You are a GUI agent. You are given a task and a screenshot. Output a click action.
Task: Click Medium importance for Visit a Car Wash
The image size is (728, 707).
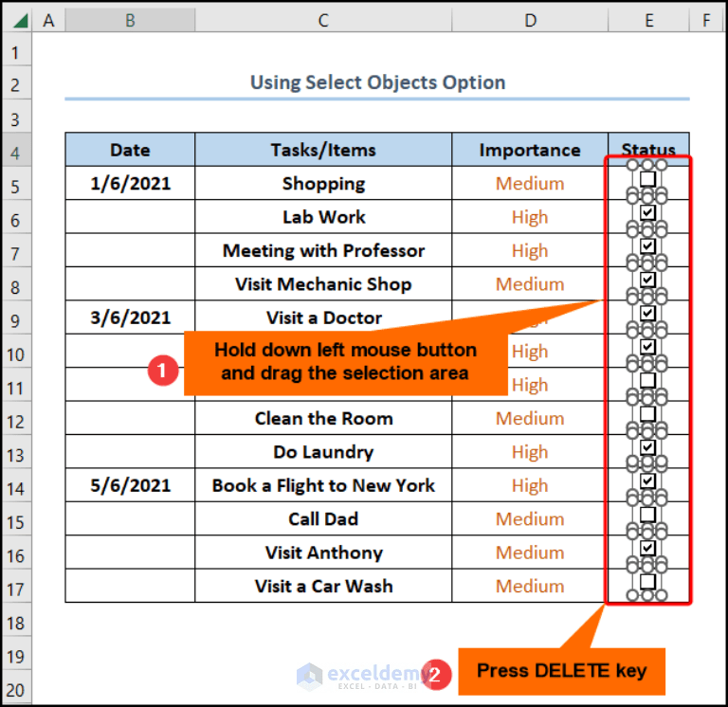530,586
